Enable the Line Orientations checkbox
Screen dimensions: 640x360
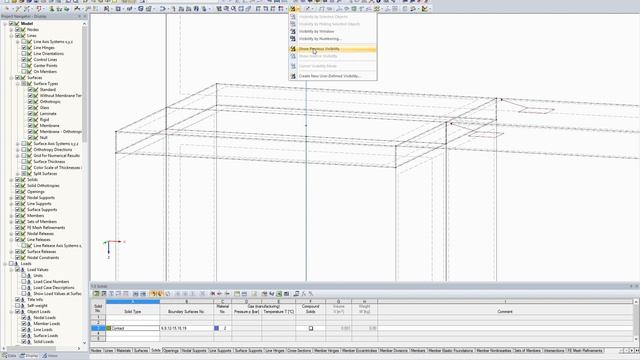pos(24,53)
